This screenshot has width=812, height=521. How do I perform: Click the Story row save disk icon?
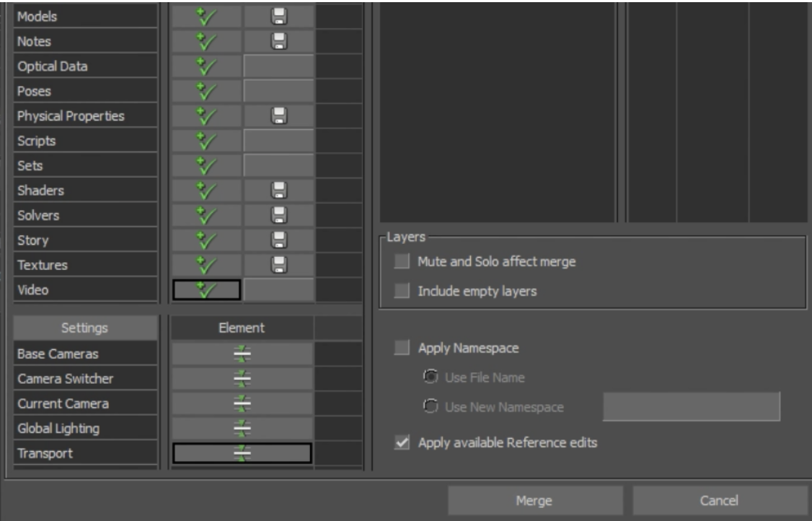point(278,240)
